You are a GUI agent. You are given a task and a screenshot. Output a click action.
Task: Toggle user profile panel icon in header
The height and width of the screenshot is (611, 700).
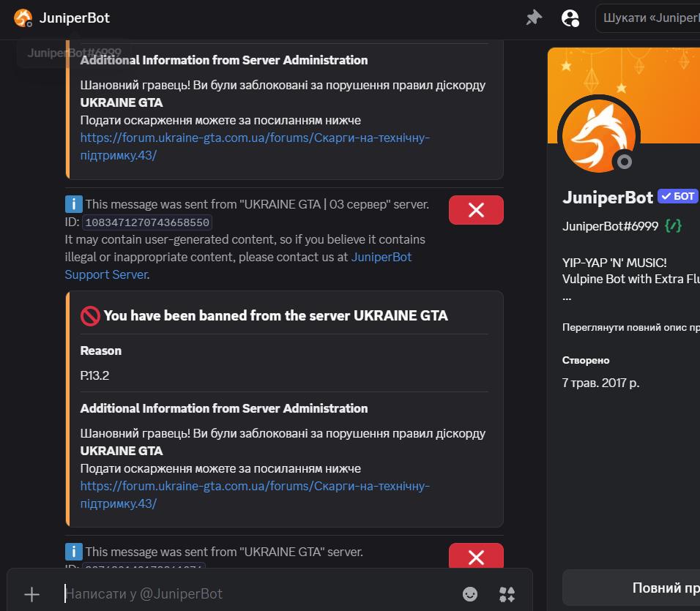click(x=570, y=18)
